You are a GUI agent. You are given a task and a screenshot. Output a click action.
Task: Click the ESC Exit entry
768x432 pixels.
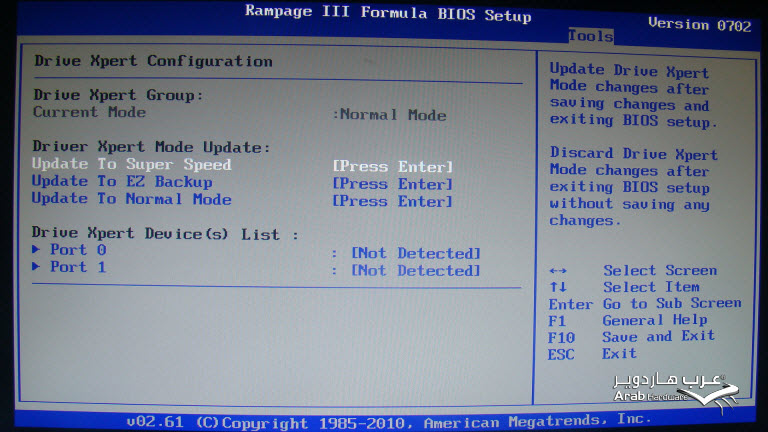pos(592,354)
